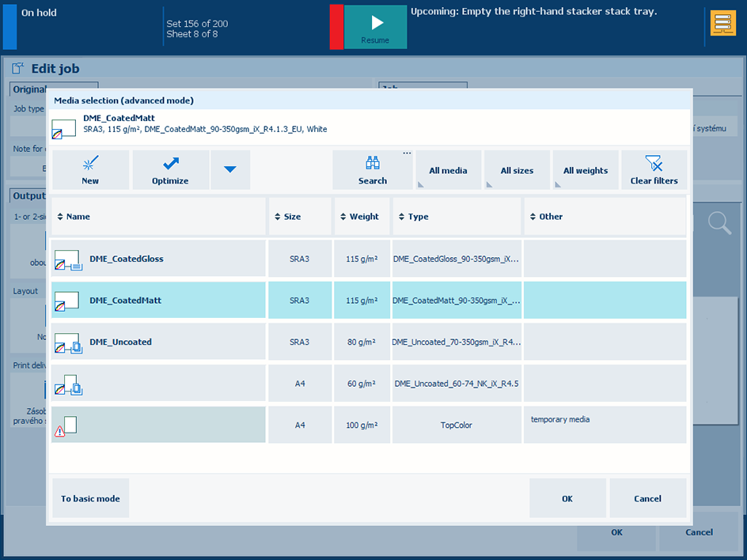The width and height of the screenshot is (747, 560).
Task: Click the selected media icon in dialog header
Action: [x=64, y=129]
